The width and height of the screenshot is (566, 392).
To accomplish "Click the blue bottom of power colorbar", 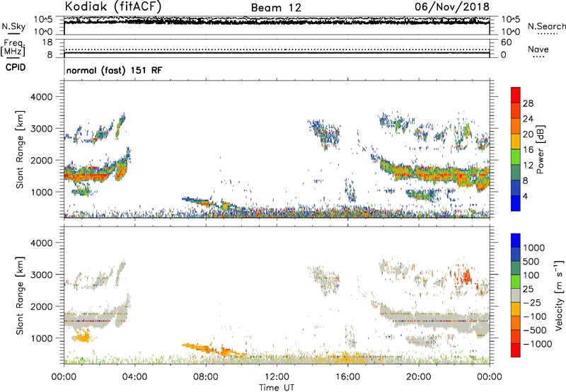I will 516,203.
